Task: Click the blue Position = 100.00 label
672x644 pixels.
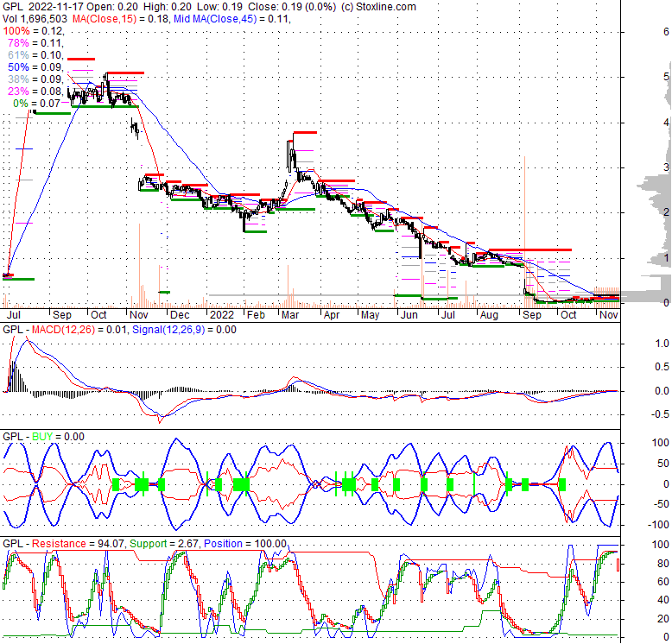Action: coord(245,544)
